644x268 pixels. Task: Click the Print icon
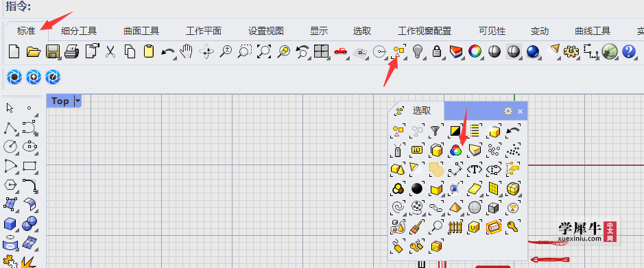[x=71, y=51]
